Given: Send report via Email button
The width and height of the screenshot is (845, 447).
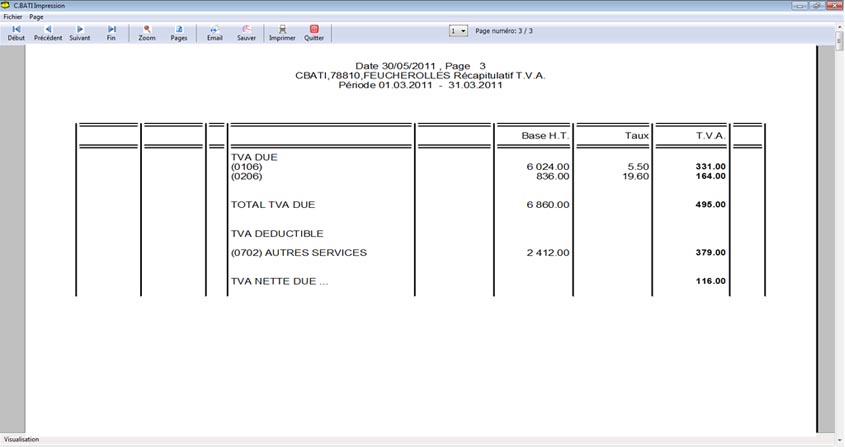Looking at the screenshot, I should [x=215, y=33].
